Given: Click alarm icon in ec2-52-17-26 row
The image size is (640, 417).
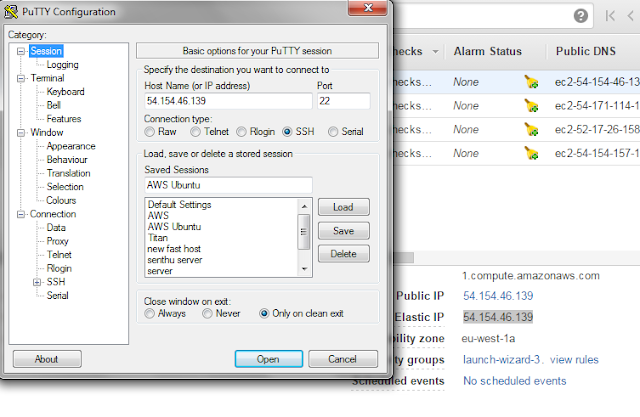Looking at the screenshot, I should pos(531,129).
